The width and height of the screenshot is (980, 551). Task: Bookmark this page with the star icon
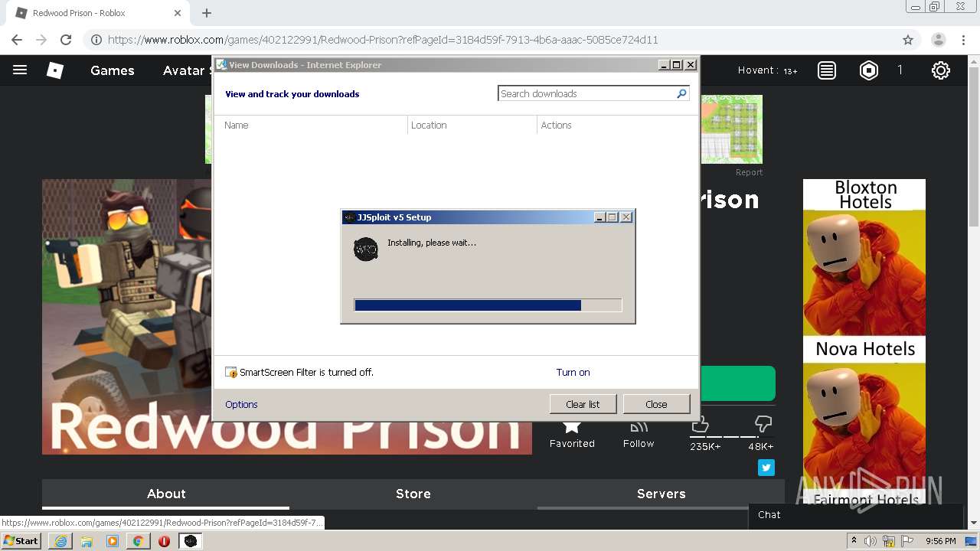(908, 40)
